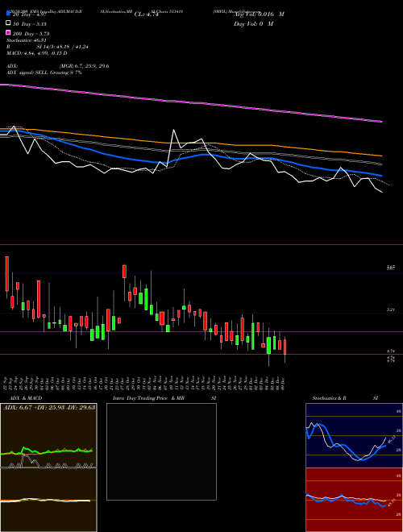Image resolution: width=403 pixels, height=532 pixels.
Task: Click the 'ADX signal: SELL Growing @ 7%' line
Action: [44, 73]
